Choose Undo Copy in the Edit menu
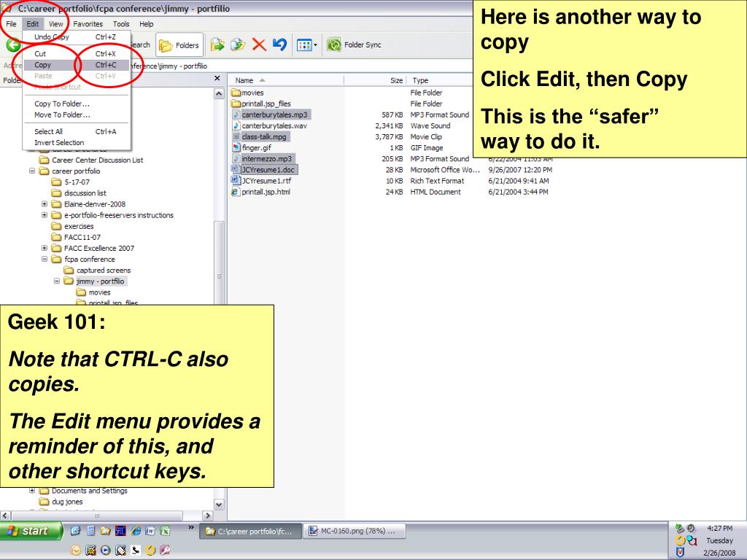 (76, 37)
